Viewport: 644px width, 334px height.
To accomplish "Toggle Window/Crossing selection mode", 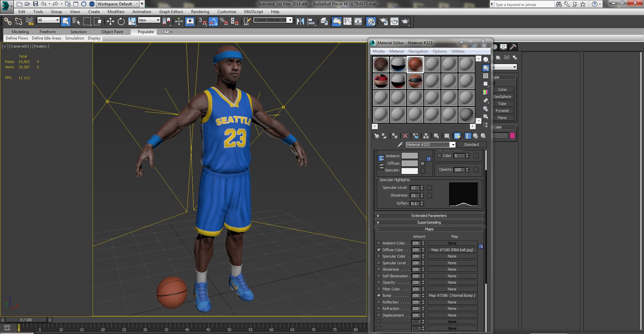I will [98, 21].
